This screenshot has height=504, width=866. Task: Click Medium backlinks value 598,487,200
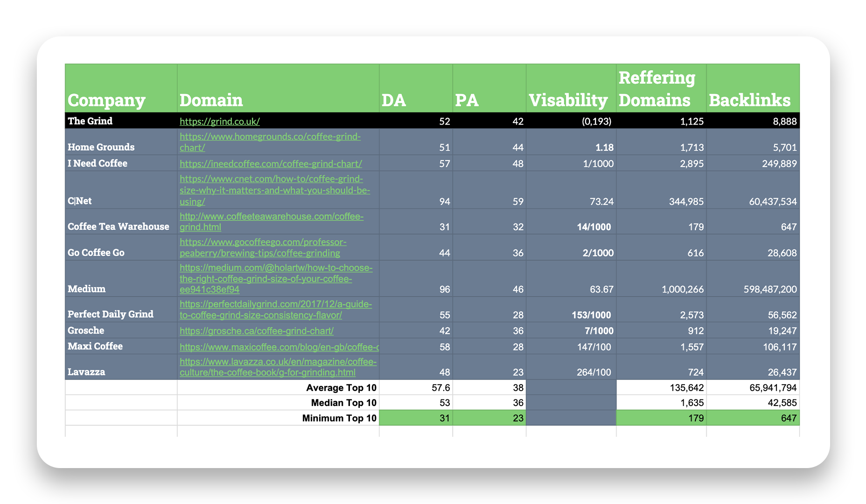pos(770,289)
